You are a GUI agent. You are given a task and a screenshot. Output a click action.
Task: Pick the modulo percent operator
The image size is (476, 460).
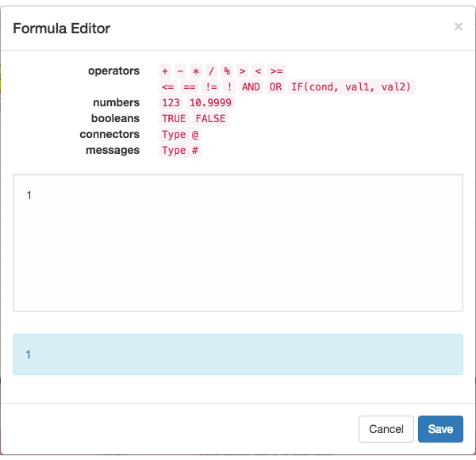click(x=227, y=71)
